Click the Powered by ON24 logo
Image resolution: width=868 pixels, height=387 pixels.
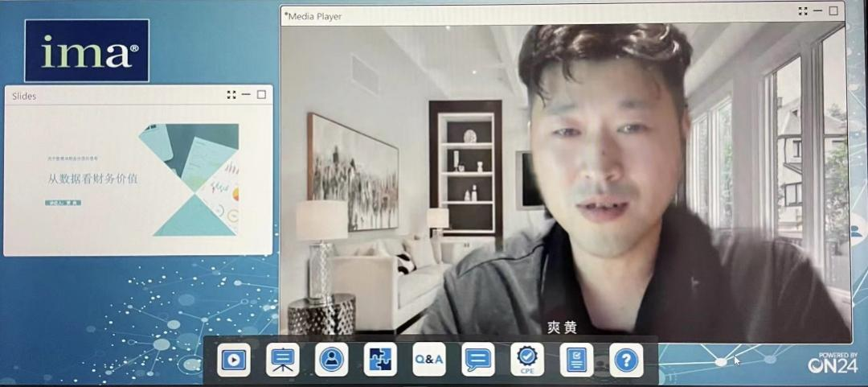point(833,362)
